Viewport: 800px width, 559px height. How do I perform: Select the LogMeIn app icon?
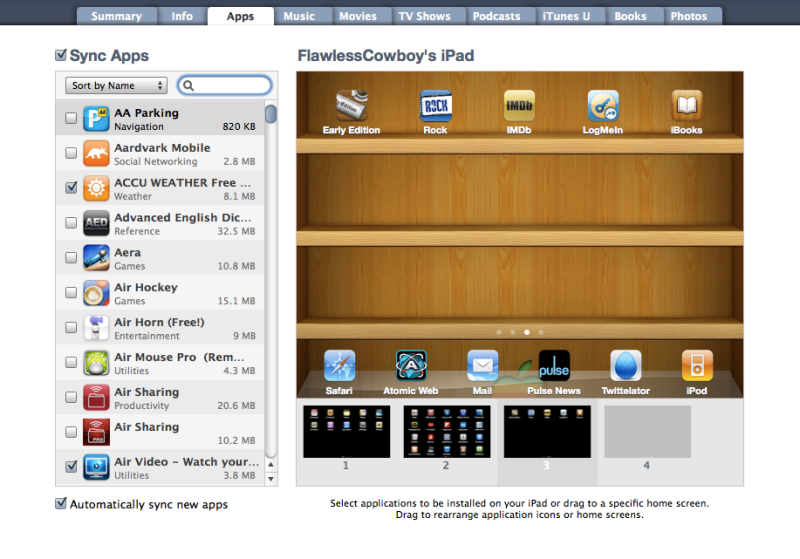[603, 106]
